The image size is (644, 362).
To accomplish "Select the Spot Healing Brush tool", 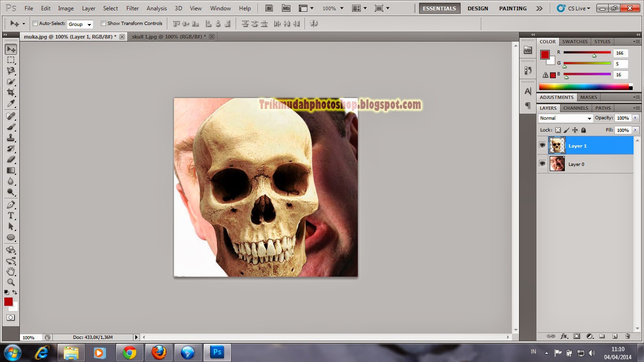I will (x=11, y=116).
